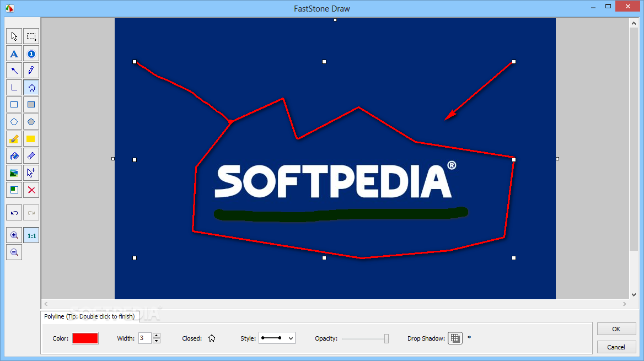Click the vertical scrollbar up arrow
The width and height of the screenshot is (644, 361).
634,23
